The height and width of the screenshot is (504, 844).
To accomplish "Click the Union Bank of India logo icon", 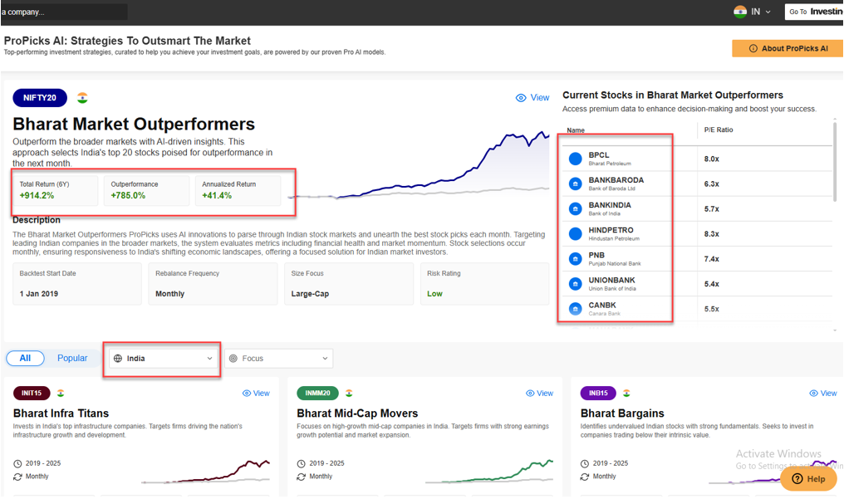I will click(x=575, y=284).
